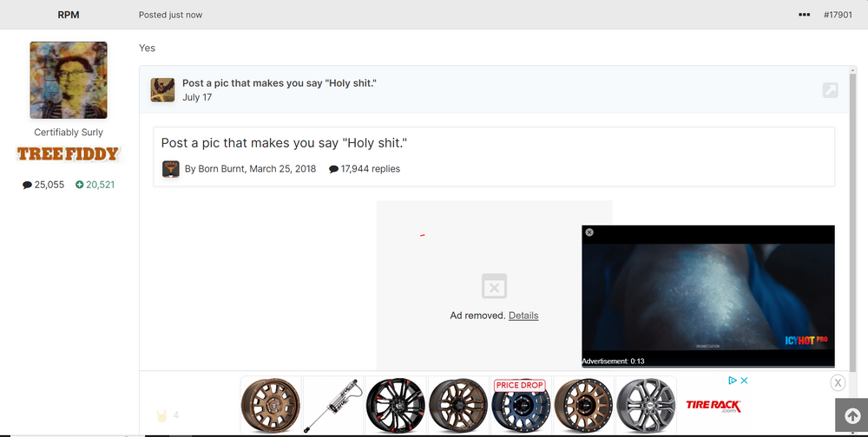Close the floating IcyHot video ad
Screen dimensions: 868x437
(589, 232)
